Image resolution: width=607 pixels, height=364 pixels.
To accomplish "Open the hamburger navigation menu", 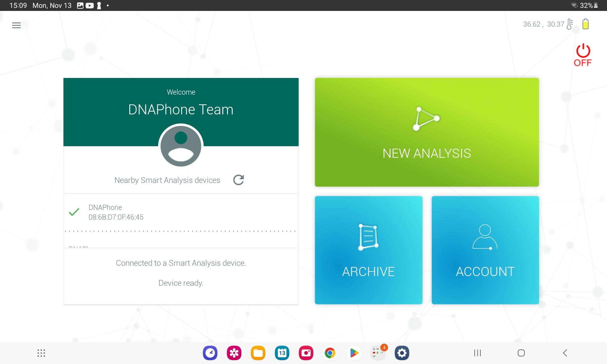I will pos(16,25).
